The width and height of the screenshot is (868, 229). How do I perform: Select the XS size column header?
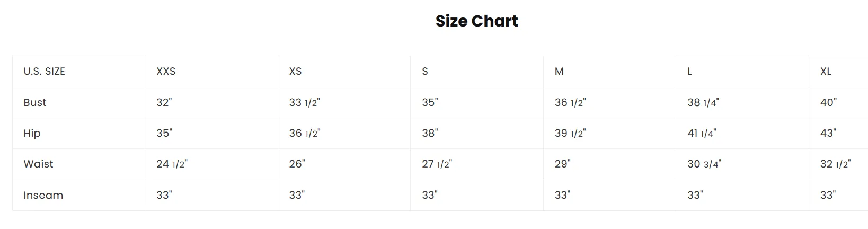coord(295,72)
